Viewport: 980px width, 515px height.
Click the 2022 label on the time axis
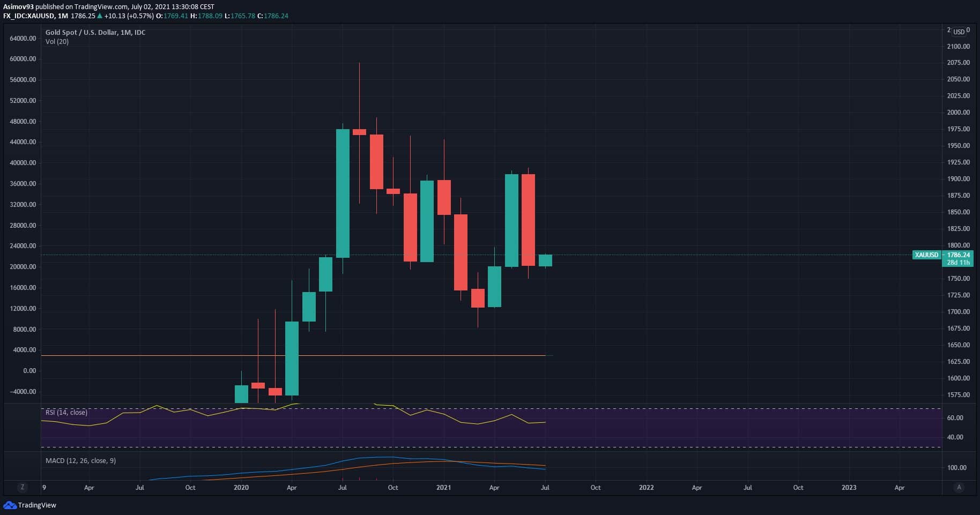tap(646, 488)
